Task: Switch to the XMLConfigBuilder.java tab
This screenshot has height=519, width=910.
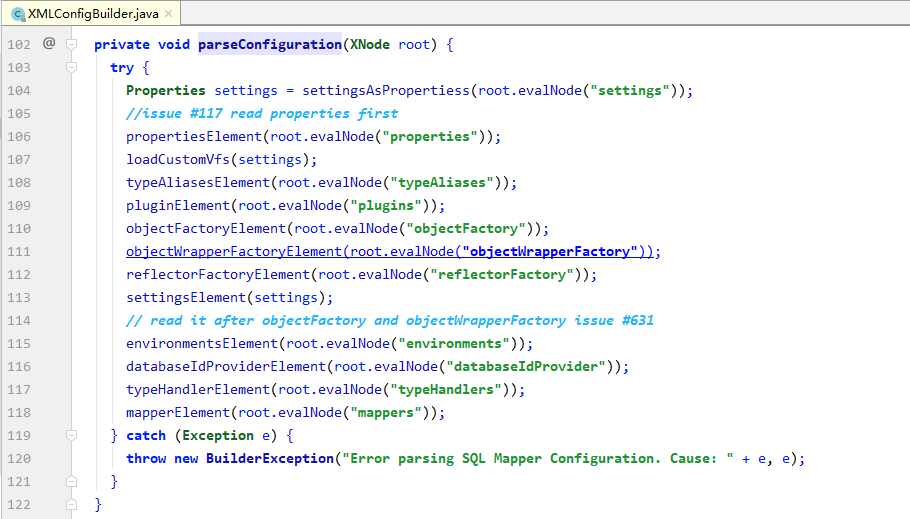Action: (93, 13)
